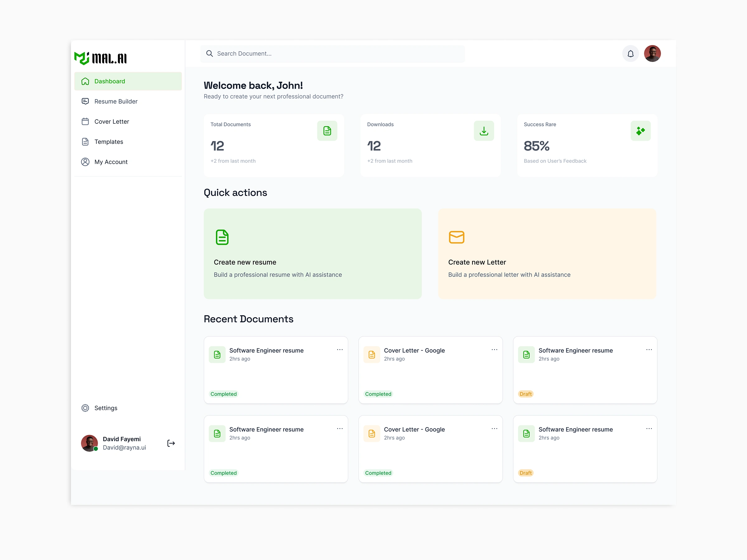
Task: Click the Total Documents file icon
Action: (327, 131)
